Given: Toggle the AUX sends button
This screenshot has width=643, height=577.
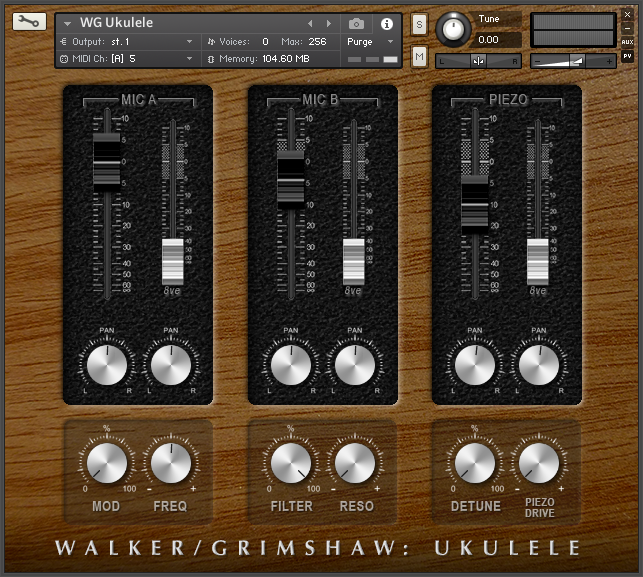Looking at the screenshot, I should tap(627, 42).
